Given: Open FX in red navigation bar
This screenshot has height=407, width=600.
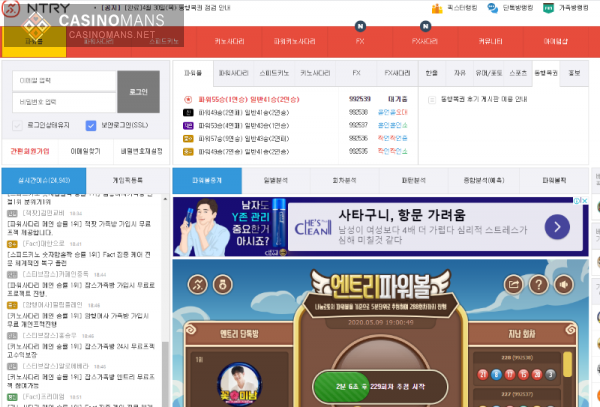Looking at the screenshot, I should click(360, 41).
